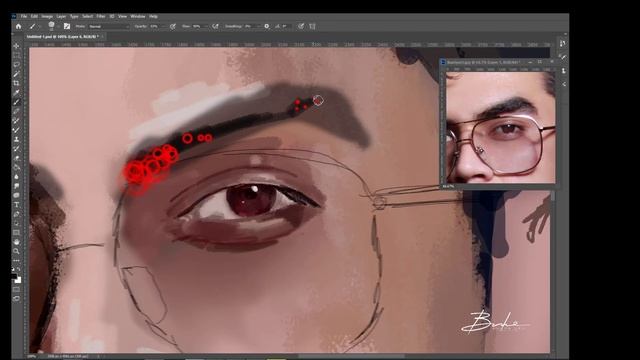The height and width of the screenshot is (360, 640).
Task: Open the Smoothing slider dropdown arrow
Action: tap(259, 27)
